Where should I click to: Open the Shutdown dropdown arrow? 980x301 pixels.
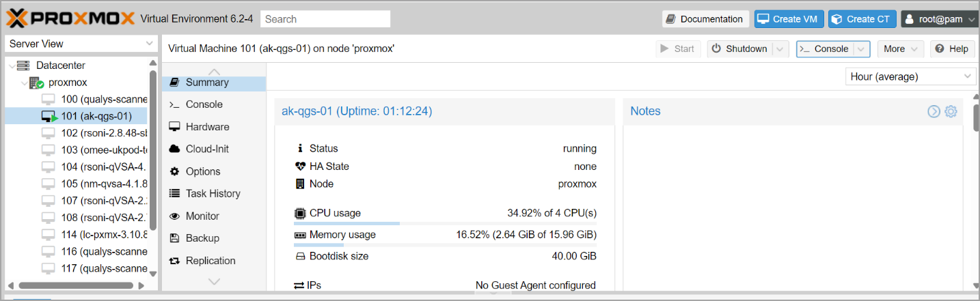780,48
